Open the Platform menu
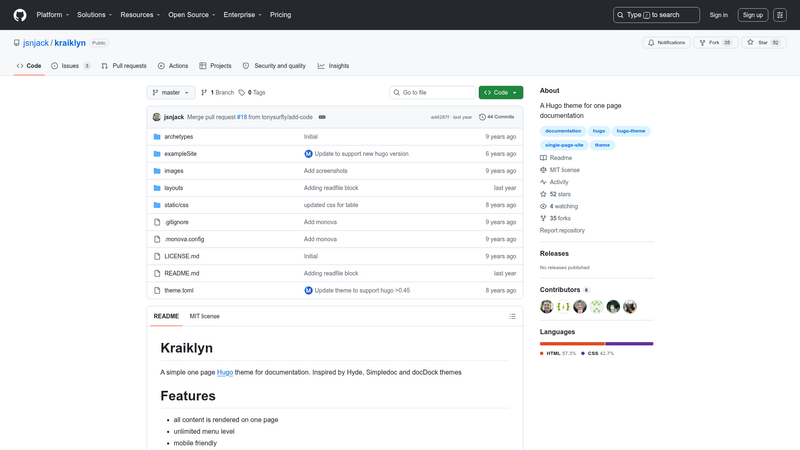Viewport: 800px width, 450px height. [x=53, y=15]
